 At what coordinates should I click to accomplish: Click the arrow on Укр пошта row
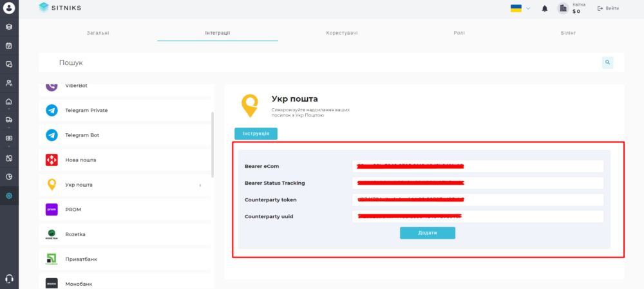(200, 185)
